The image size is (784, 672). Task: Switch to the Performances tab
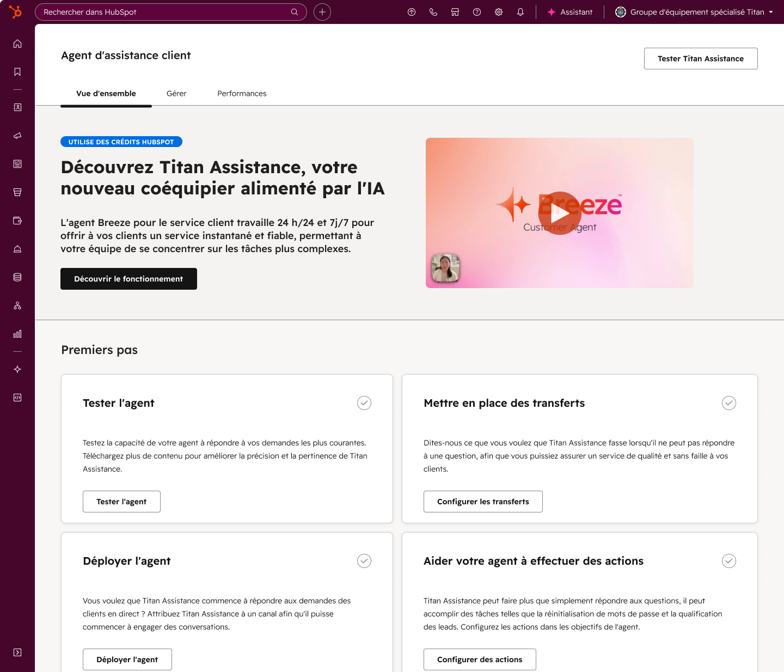tap(242, 94)
